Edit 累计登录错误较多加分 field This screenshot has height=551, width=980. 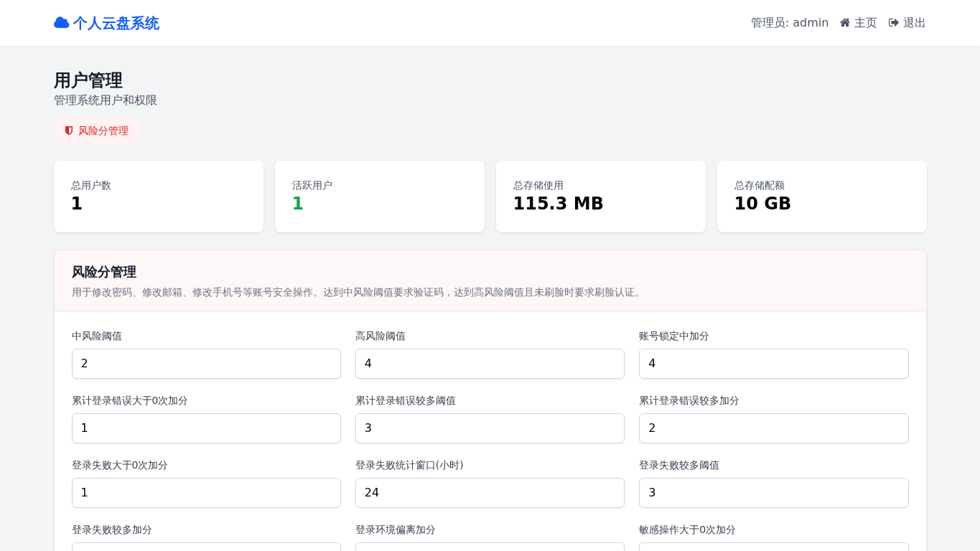(774, 428)
